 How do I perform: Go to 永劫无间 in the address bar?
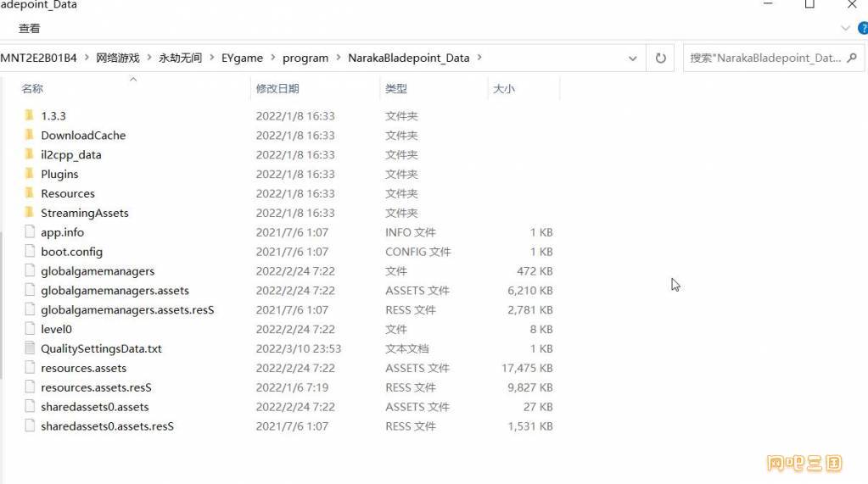click(x=181, y=58)
